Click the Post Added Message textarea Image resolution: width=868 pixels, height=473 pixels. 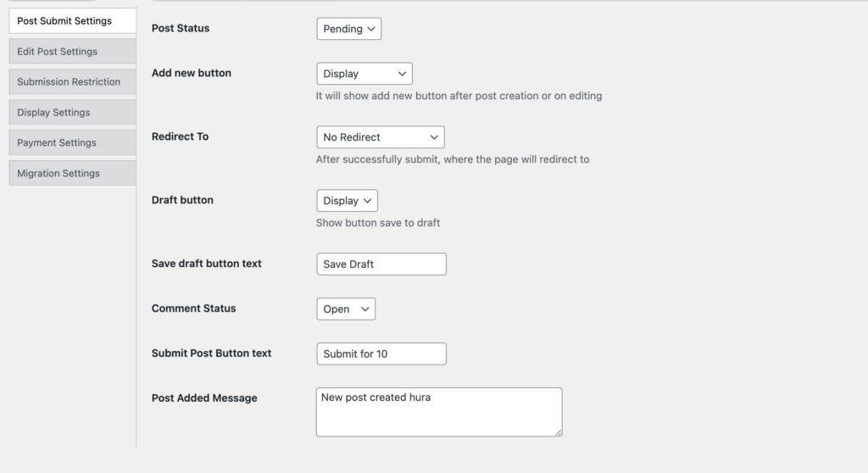tap(438, 412)
